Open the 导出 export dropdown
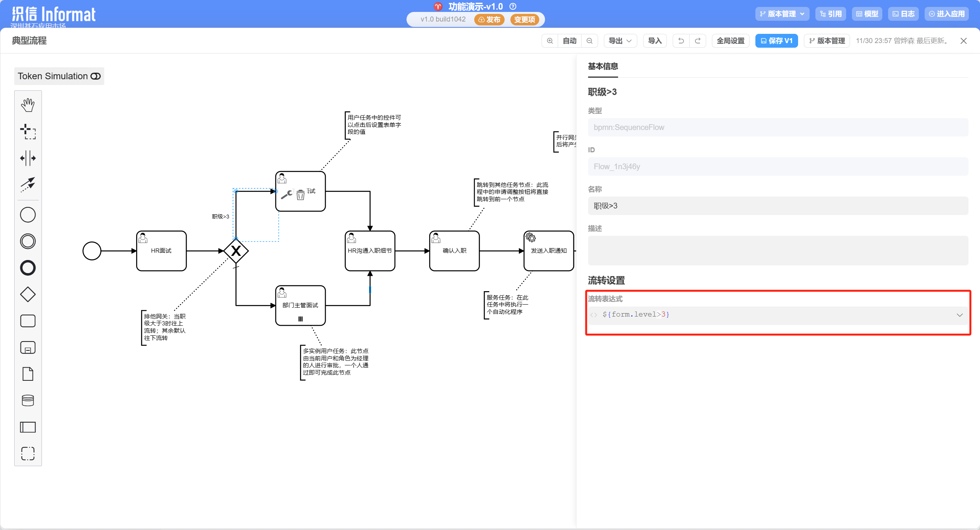 pos(620,41)
